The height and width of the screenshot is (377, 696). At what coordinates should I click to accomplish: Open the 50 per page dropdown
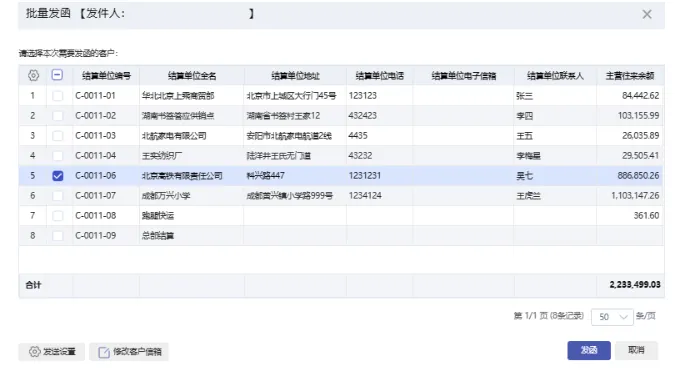pyautogui.click(x=612, y=317)
